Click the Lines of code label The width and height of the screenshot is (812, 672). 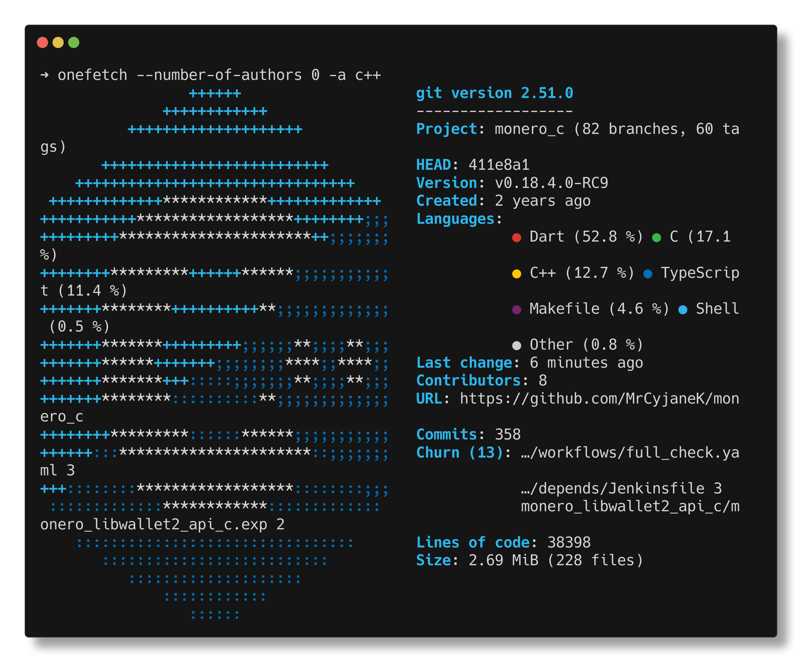point(473,542)
